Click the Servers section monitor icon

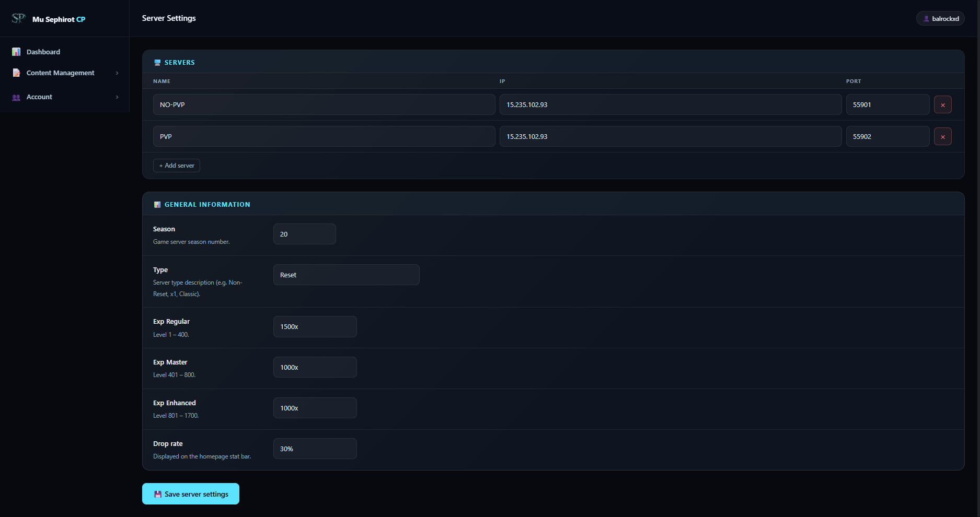tap(157, 63)
